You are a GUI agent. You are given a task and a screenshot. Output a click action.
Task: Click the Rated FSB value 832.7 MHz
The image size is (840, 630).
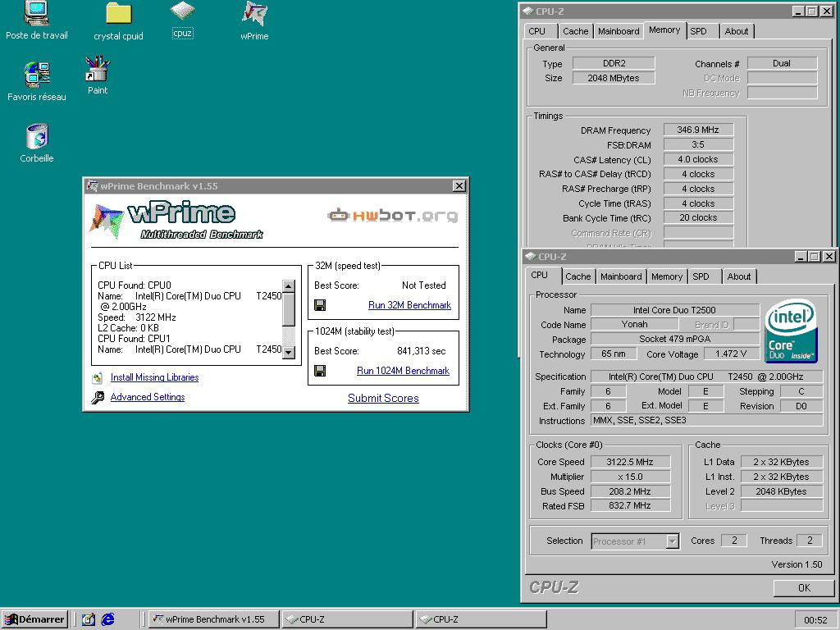[x=630, y=505]
